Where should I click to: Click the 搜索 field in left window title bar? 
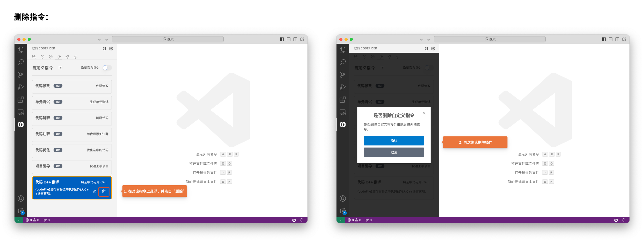click(x=168, y=39)
